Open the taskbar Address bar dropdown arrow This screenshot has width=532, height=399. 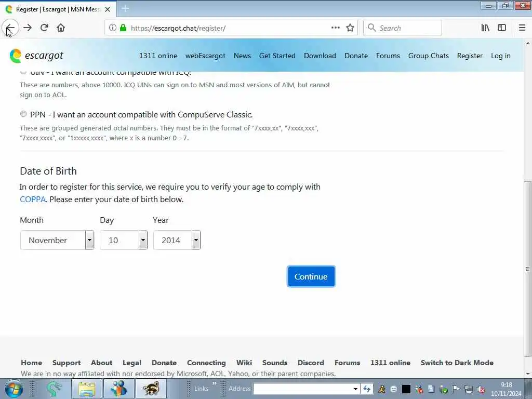coord(355,389)
